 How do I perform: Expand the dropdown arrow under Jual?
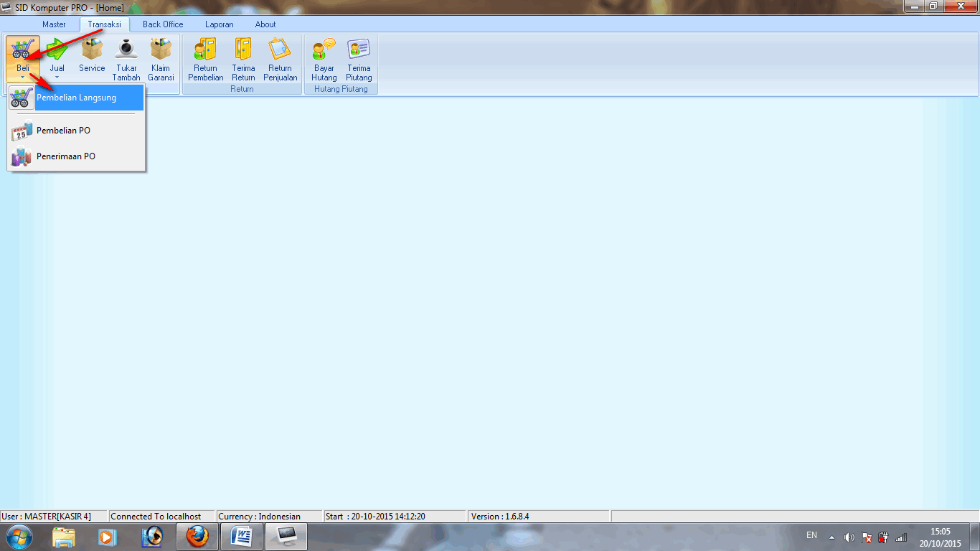57,77
